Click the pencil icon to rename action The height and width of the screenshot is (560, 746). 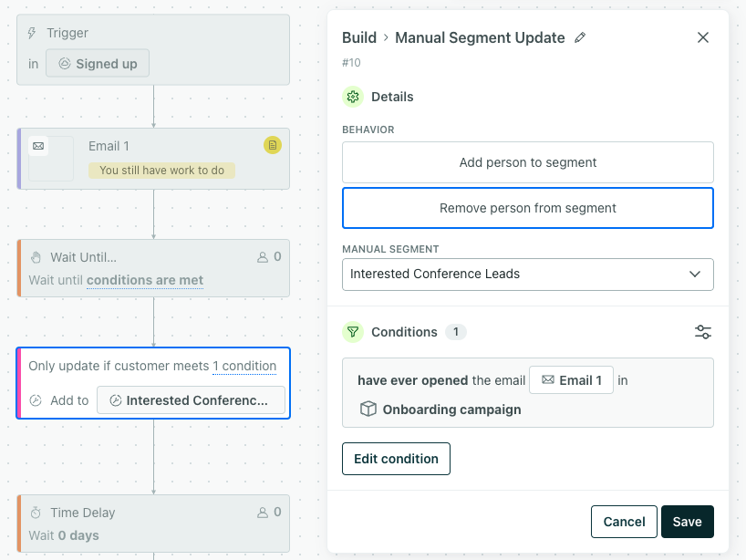579,37
